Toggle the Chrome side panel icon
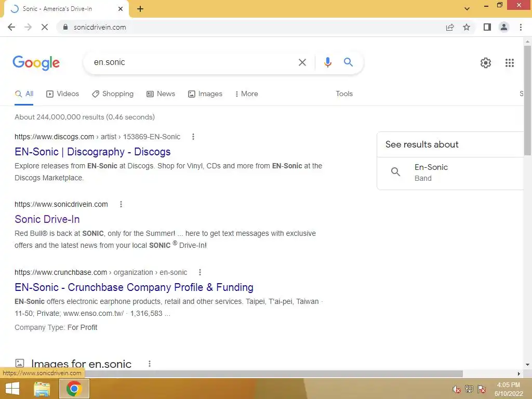Screen dimensions: 532x399 (x=487, y=27)
